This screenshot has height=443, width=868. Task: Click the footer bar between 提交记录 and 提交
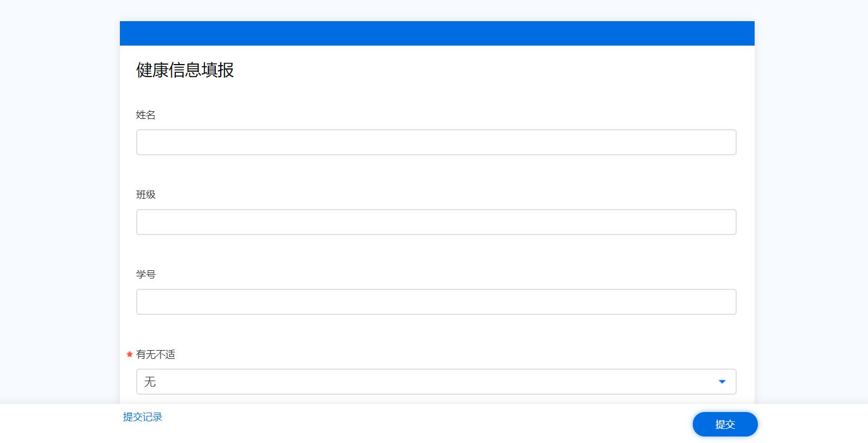423,423
